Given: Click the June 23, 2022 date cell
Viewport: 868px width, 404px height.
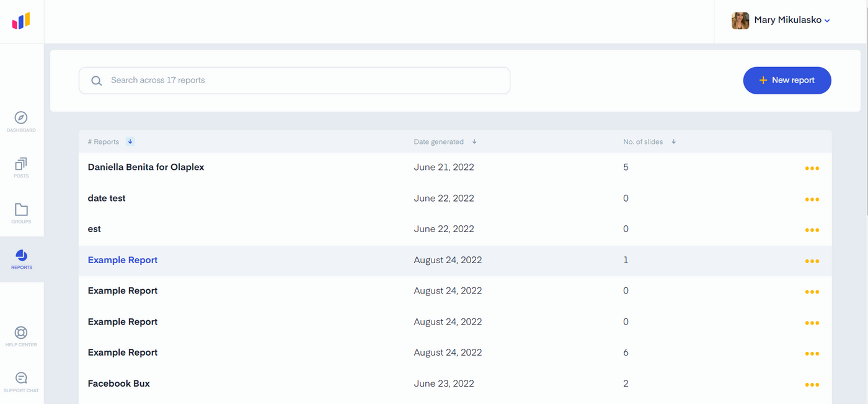Looking at the screenshot, I should pyautogui.click(x=444, y=384).
